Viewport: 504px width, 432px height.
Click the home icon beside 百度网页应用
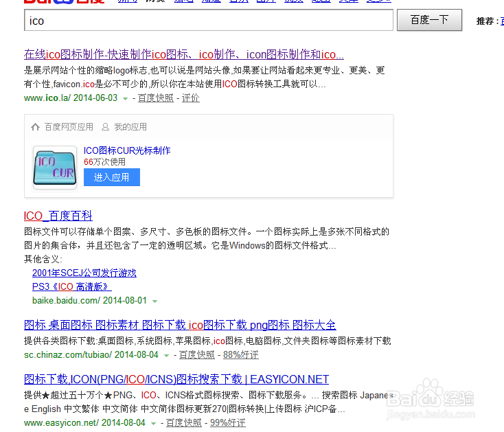point(35,127)
